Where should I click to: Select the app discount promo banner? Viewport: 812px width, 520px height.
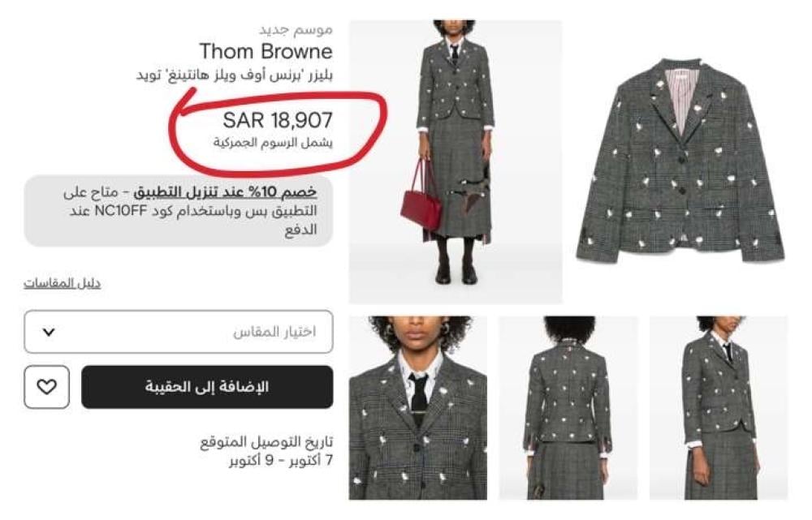click(179, 211)
